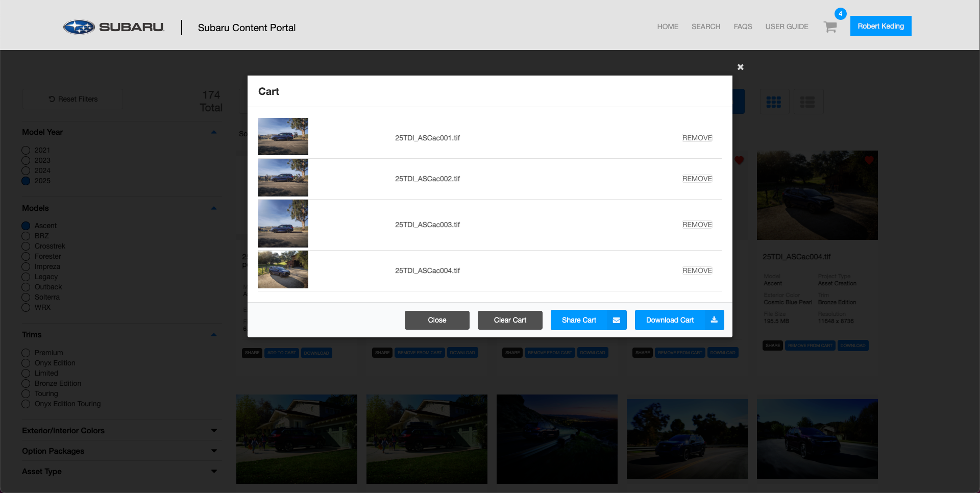980x493 pixels.
Task: Remove 25TDI_ASCac001.tif from cart
Action: 697,138
